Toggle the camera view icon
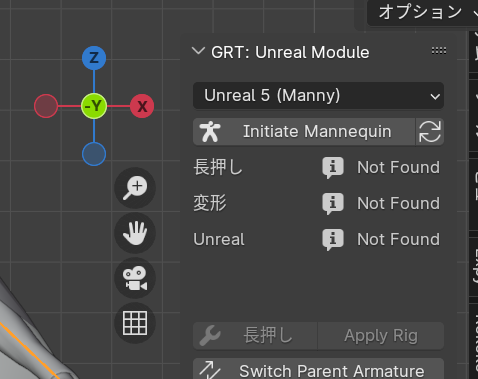 pos(135,278)
